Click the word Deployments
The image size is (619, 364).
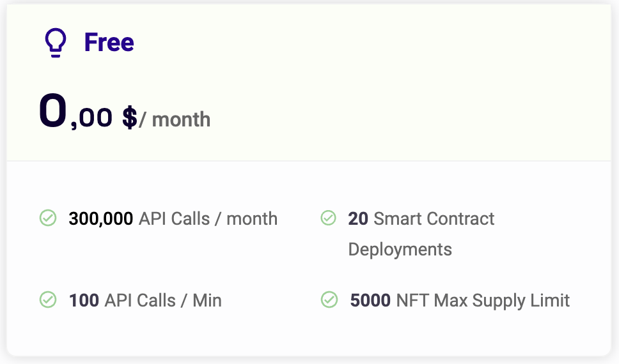[x=400, y=249]
